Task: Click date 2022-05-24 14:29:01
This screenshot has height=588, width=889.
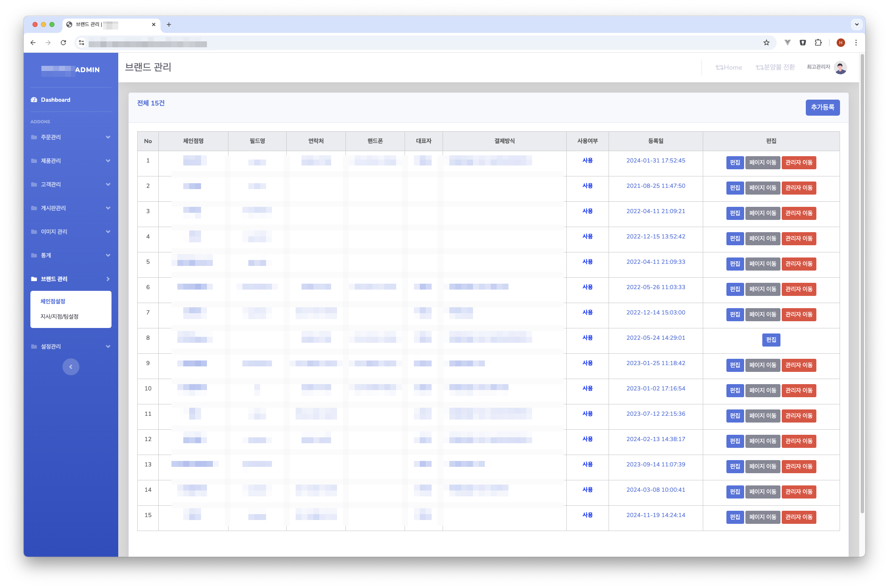Action: click(x=655, y=338)
